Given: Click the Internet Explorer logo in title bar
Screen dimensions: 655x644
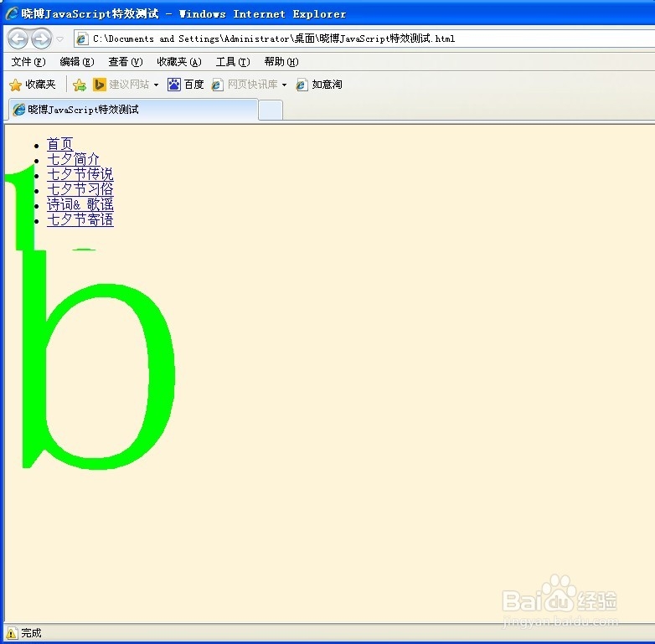Looking at the screenshot, I should [12, 13].
